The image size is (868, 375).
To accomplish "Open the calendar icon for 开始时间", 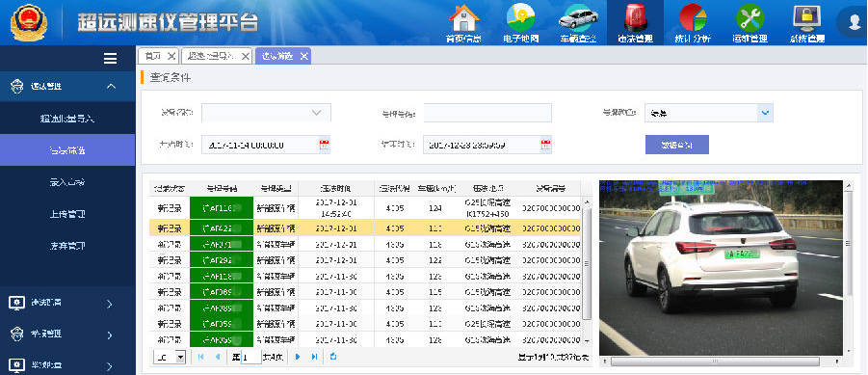I will [324, 146].
